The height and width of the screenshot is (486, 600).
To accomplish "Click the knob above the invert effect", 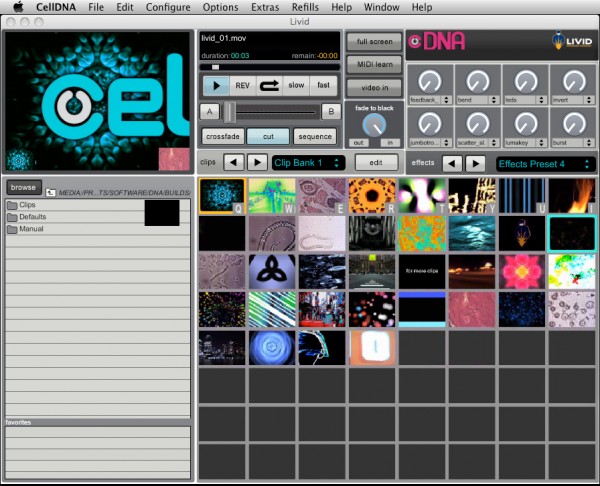I will 573,82.
